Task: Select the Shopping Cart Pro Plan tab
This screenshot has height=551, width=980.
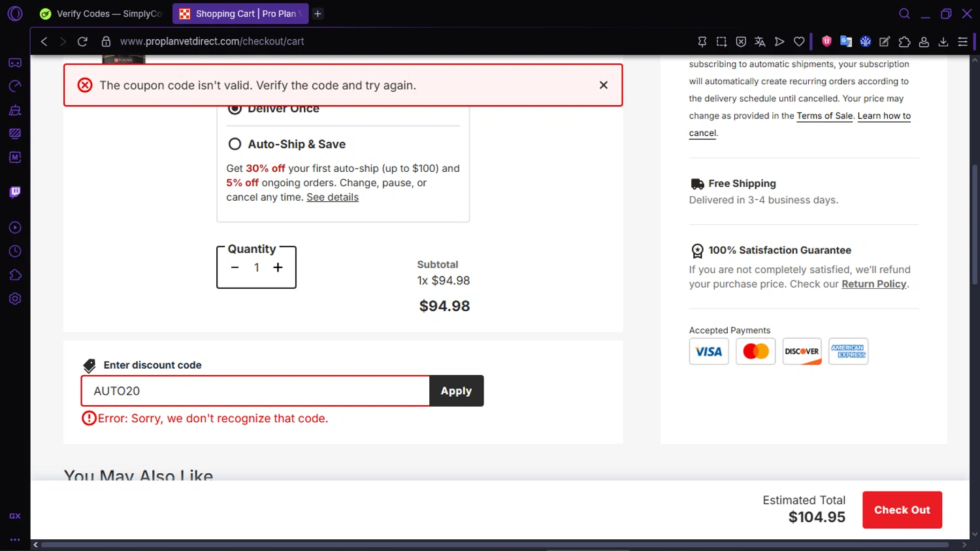Action: [240, 13]
